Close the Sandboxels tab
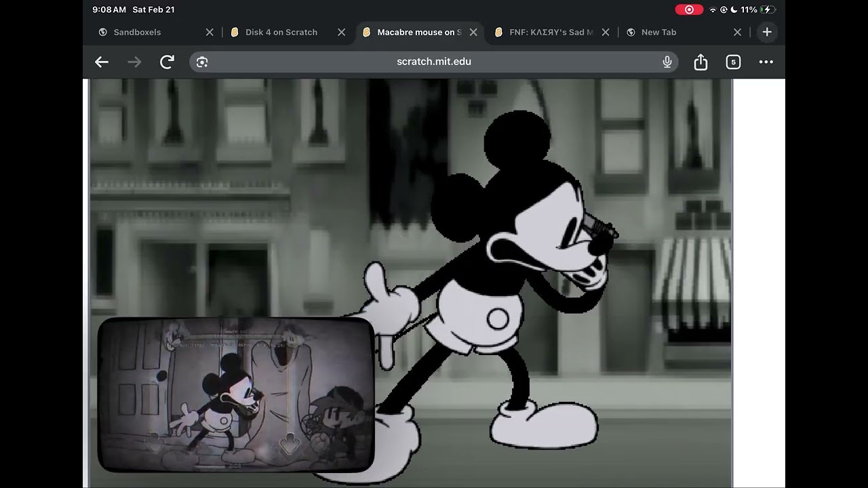This screenshot has width=868, height=488. (210, 32)
